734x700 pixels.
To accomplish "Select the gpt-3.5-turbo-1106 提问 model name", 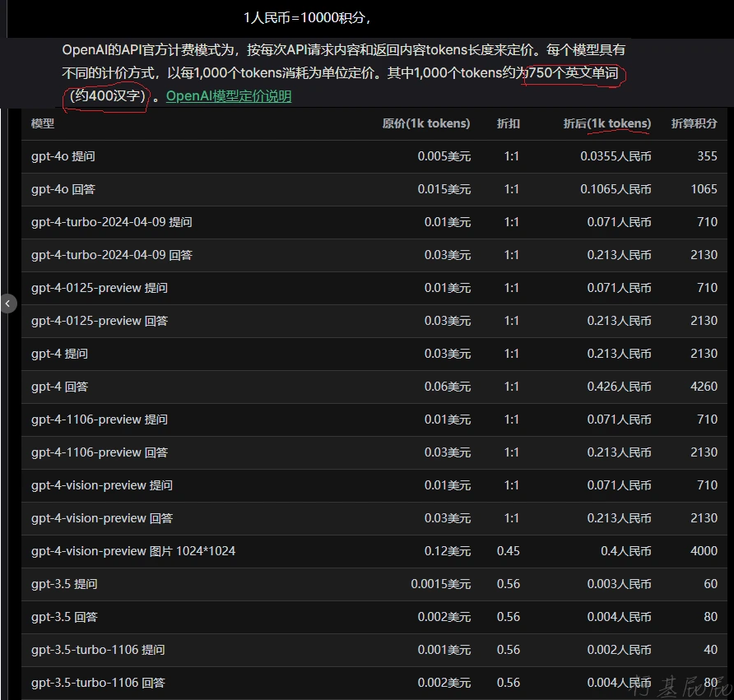I will pos(98,650).
